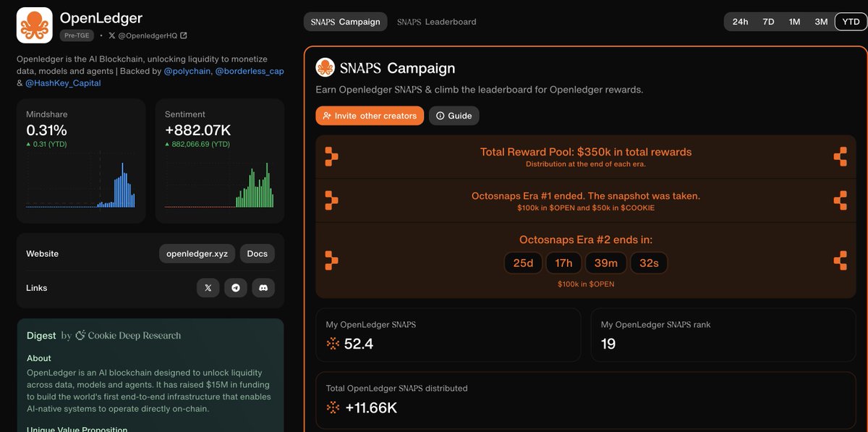Viewport: 868px width, 432px height.
Task: Open the @OpenledgerHQ X profile link
Action: click(148, 35)
